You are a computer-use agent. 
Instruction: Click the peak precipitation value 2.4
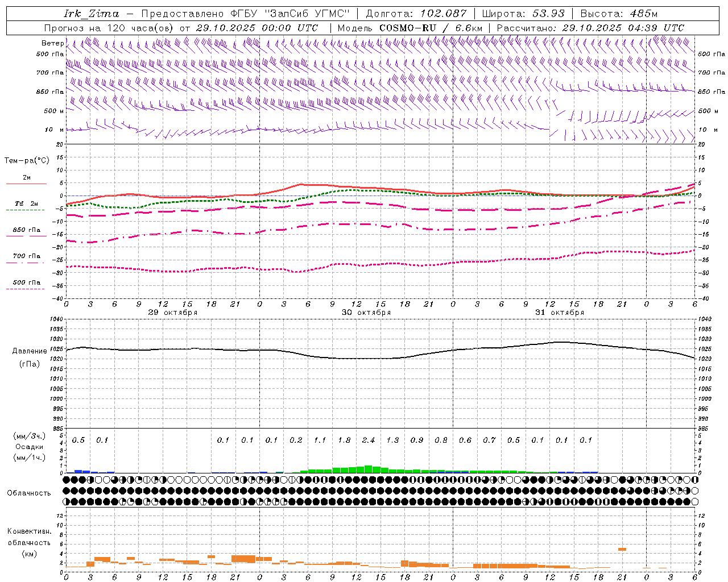[x=369, y=440]
